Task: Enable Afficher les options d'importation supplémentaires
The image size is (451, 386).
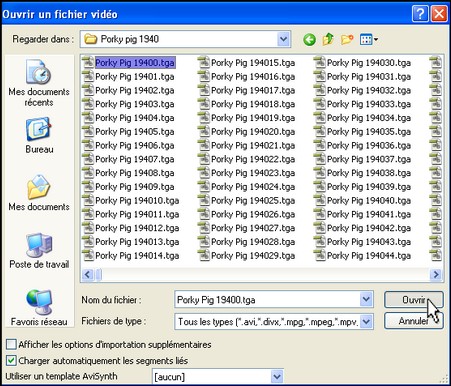Action: click(11, 344)
